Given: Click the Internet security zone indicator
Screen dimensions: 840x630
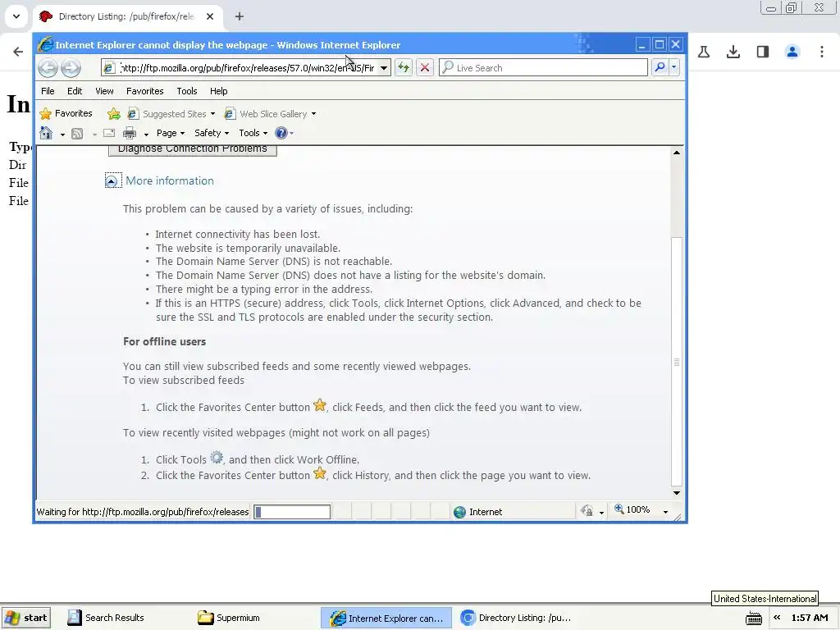Looking at the screenshot, I should (x=478, y=512).
